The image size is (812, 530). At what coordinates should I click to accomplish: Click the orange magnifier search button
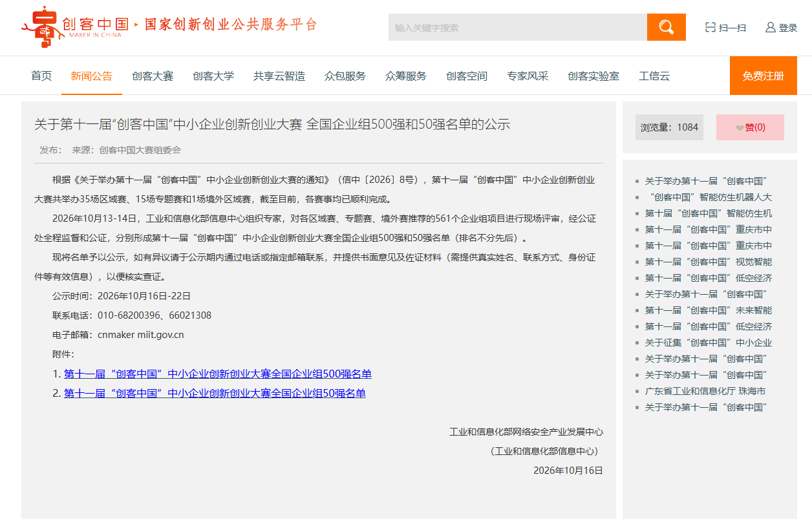point(667,27)
